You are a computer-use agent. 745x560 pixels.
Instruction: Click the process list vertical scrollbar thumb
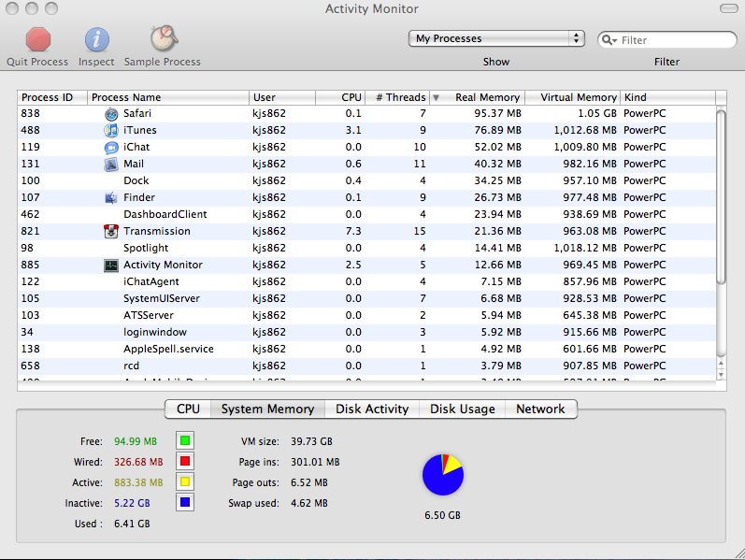(721, 197)
